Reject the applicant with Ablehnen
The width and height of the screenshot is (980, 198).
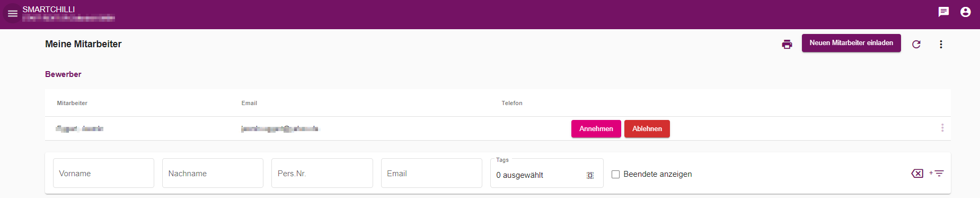pos(647,129)
